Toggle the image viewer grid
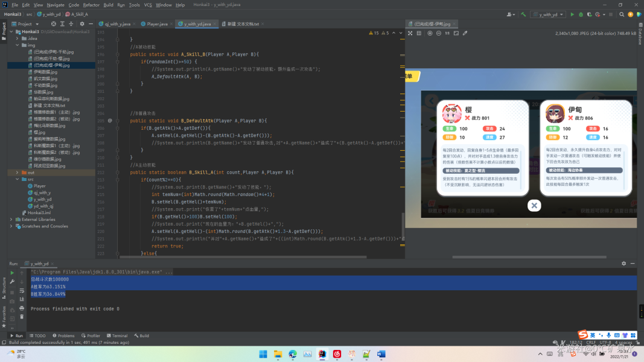Viewport: 644px width, 362px height. (419, 33)
